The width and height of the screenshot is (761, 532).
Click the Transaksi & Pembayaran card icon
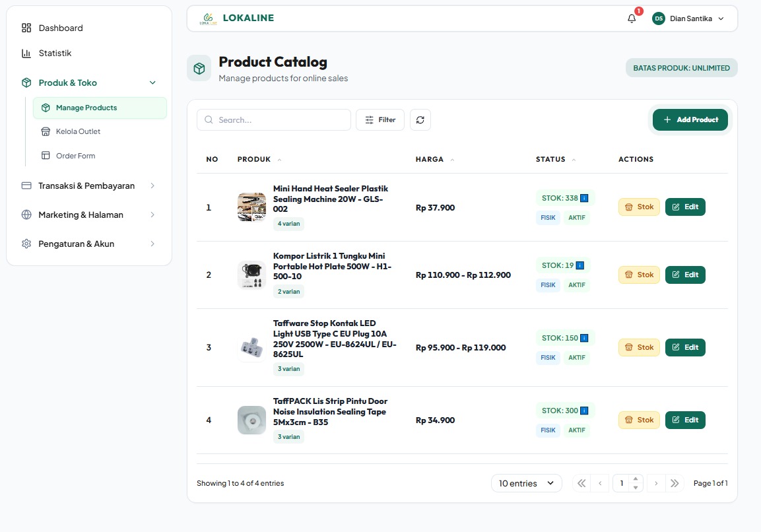click(x=26, y=185)
